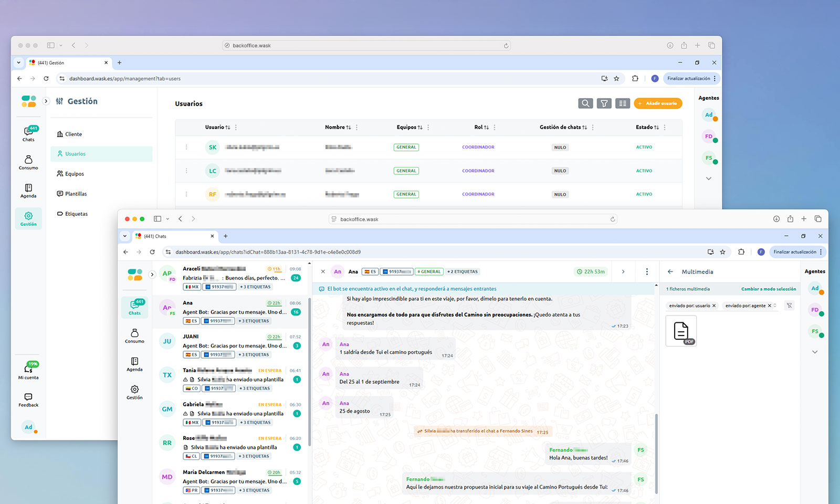The image size is (840, 504).
Task: Expand the sidebar in the back Gestión window
Action: (46, 101)
